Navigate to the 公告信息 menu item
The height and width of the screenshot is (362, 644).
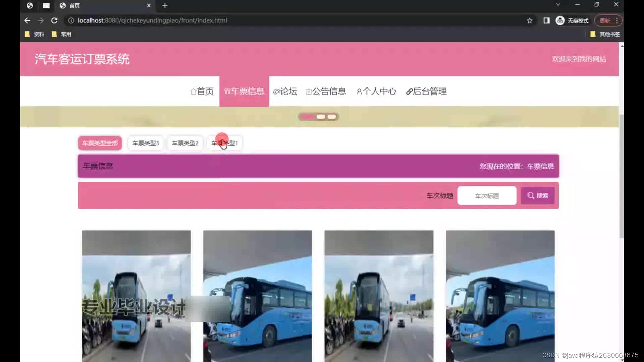click(x=330, y=91)
